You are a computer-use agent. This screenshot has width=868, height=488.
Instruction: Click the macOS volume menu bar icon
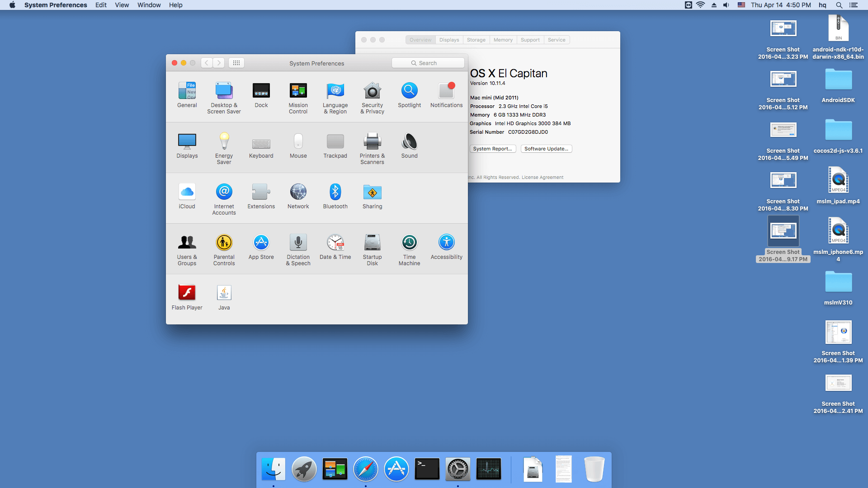pos(725,5)
